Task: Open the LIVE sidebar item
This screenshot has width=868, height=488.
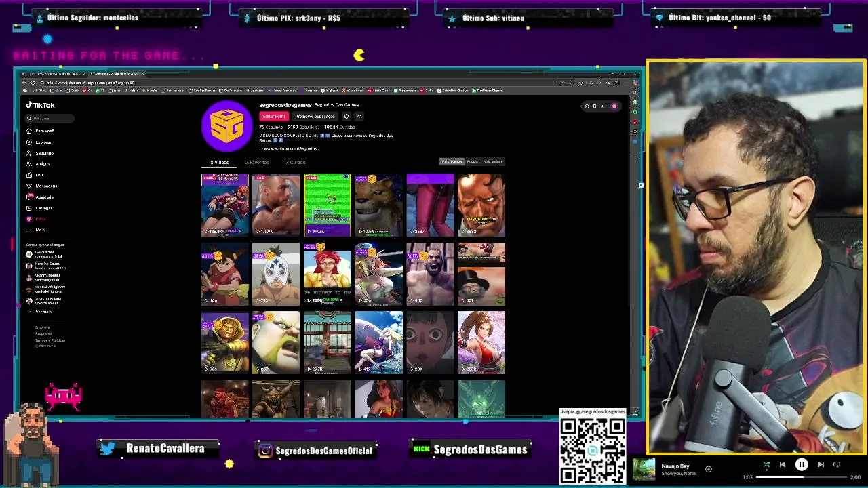Action: [x=35, y=175]
